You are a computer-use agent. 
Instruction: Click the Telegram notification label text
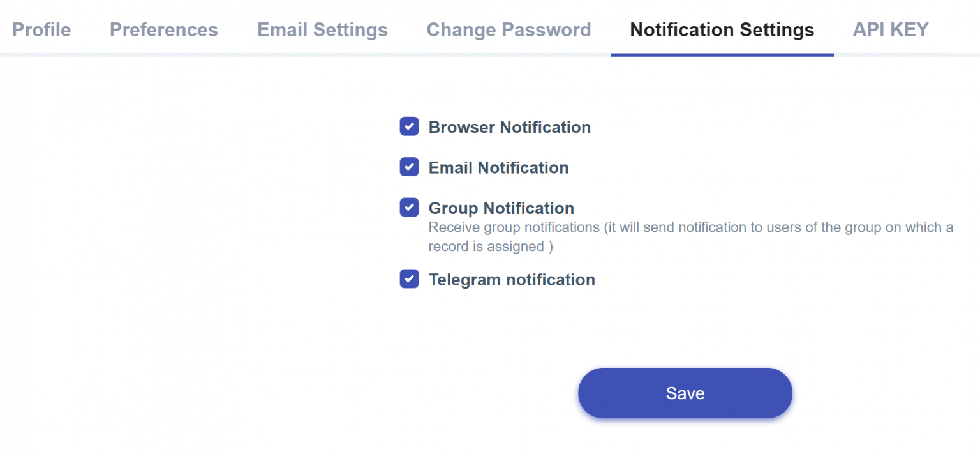tap(512, 280)
